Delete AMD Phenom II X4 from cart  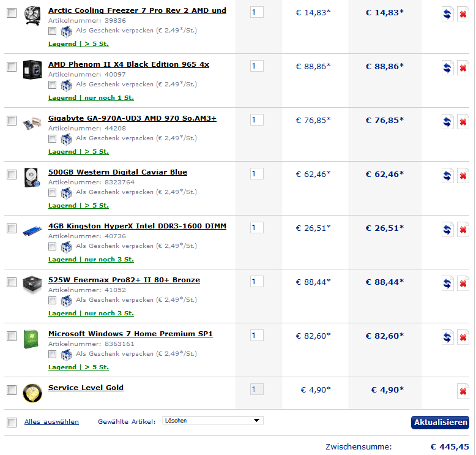coord(463,67)
